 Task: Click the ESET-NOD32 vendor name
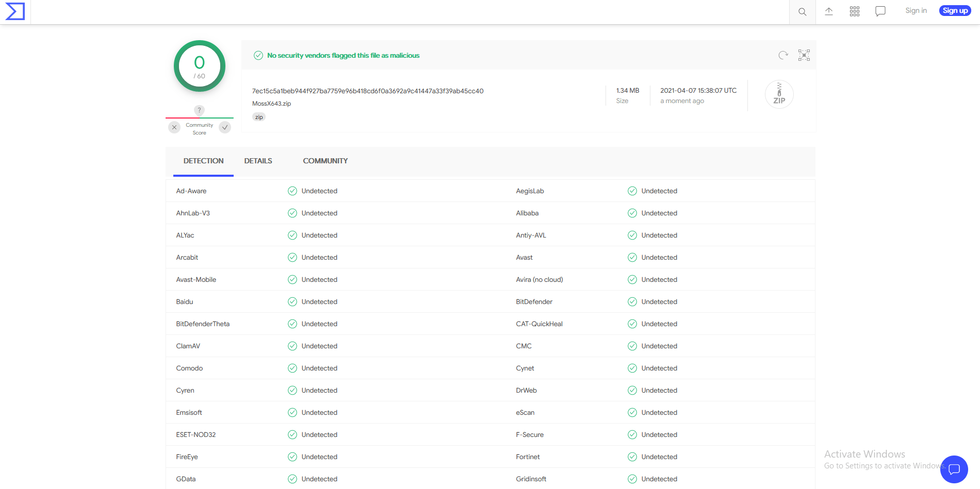(196, 435)
